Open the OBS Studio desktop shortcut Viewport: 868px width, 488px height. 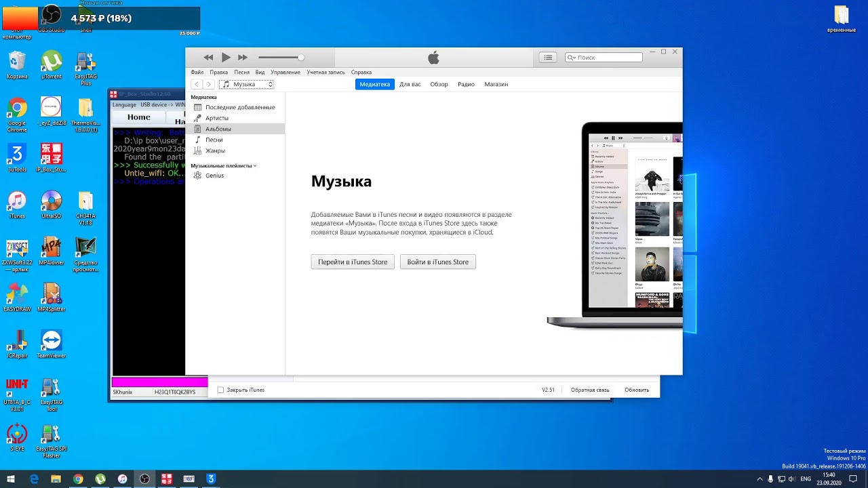(52, 18)
